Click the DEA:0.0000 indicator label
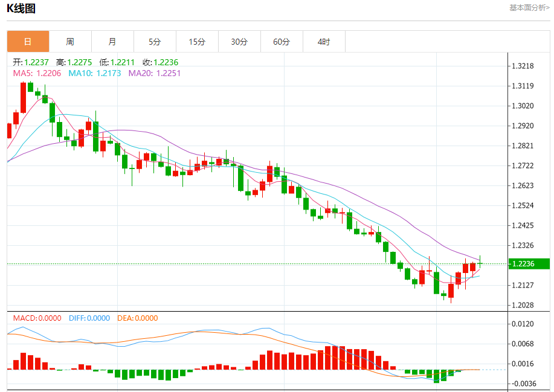 137,318
